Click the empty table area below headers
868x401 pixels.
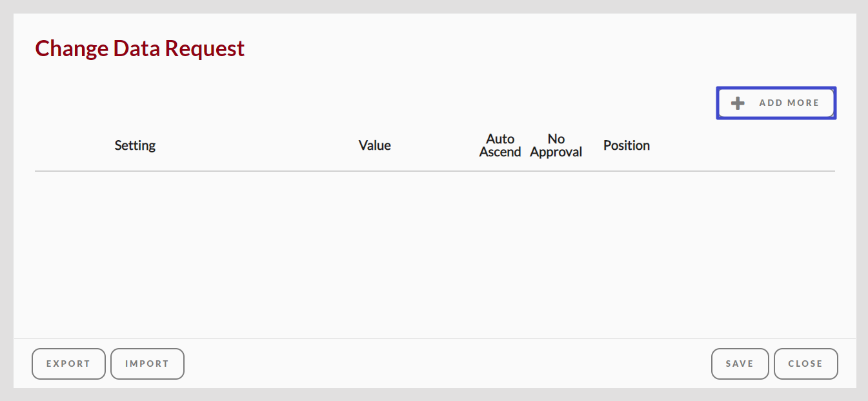coord(434,252)
